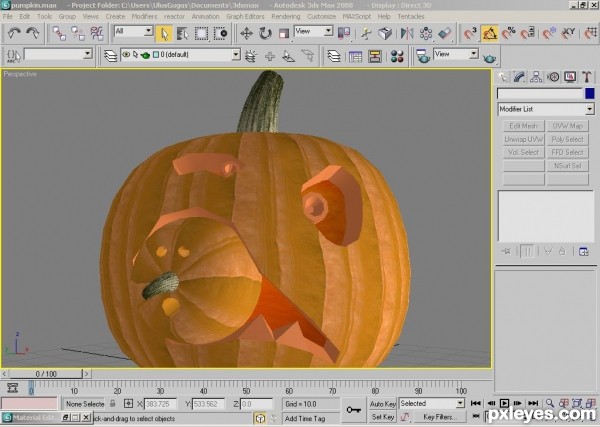Switch to the Hierarchy command panel tab
Screen dimensions: 600x427
coord(536,77)
